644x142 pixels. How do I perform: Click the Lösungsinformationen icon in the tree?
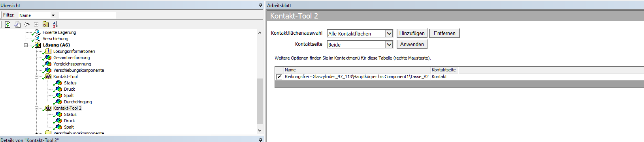coord(48,51)
